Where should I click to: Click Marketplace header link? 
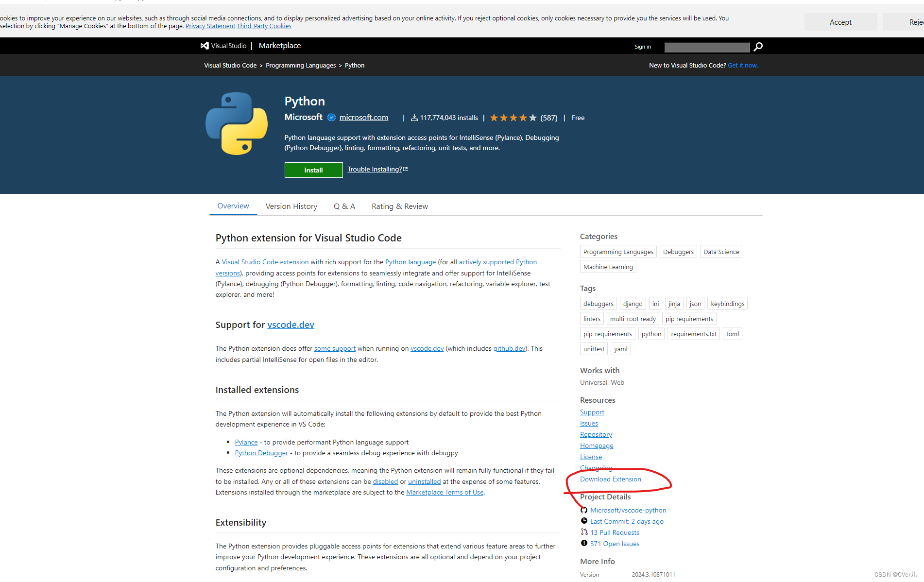pos(280,46)
